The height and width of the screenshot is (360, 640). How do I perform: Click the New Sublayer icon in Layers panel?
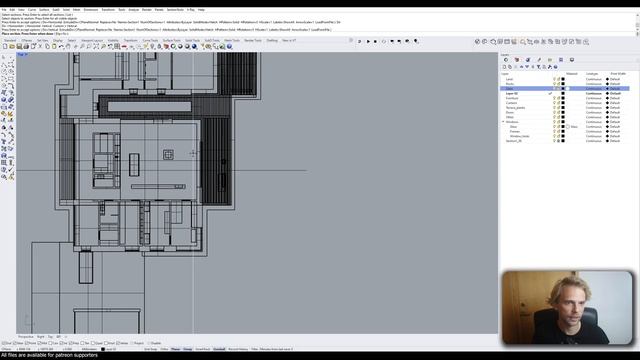click(510, 67)
